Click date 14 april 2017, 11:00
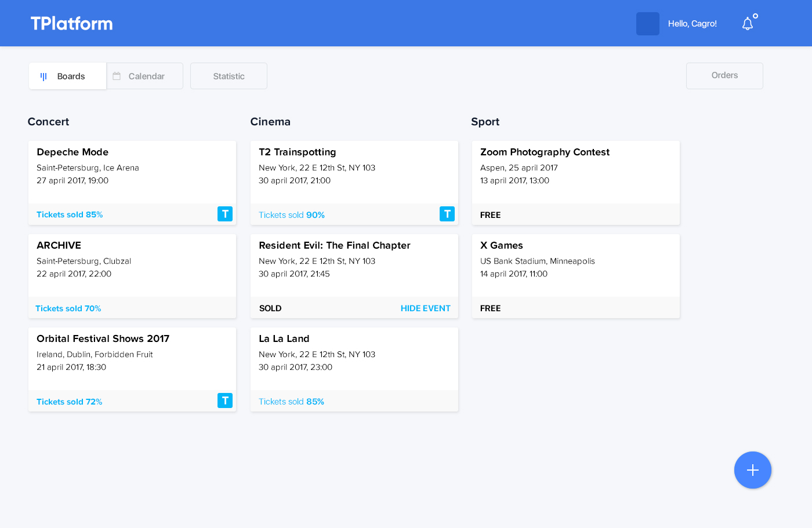This screenshot has height=528, width=812. 514,274
